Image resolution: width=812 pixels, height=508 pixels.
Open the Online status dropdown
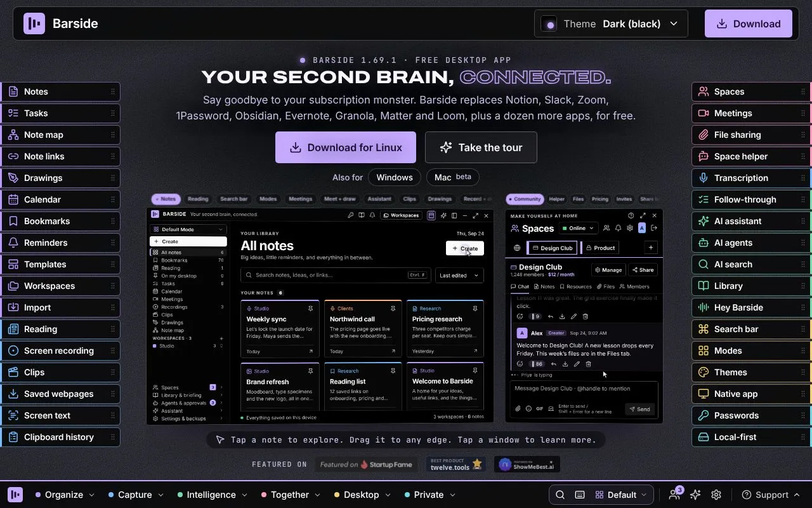pos(579,228)
